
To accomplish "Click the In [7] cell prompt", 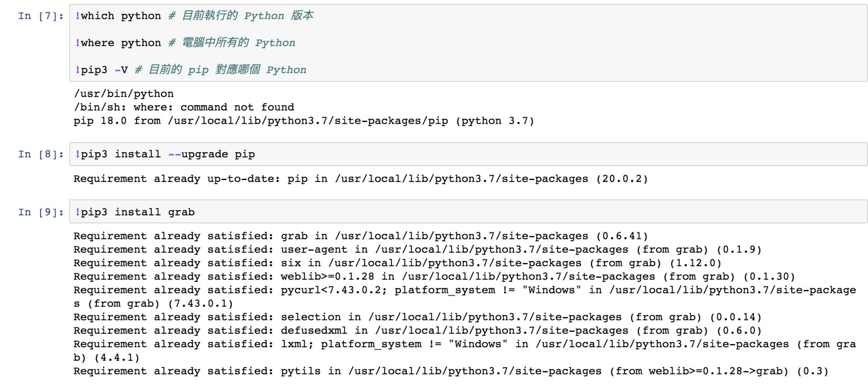I will pyautogui.click(x=41, y=16).
